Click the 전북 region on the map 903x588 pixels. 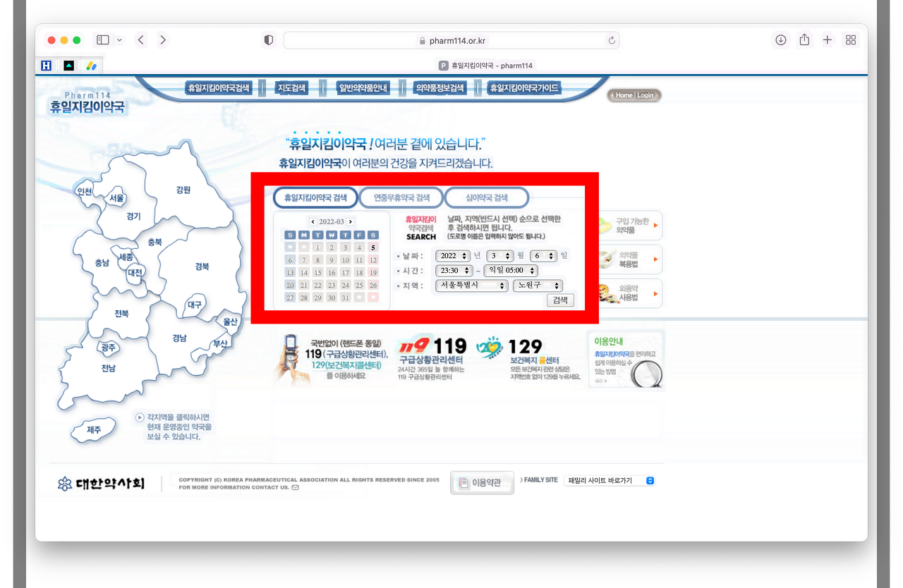[121, 314]
